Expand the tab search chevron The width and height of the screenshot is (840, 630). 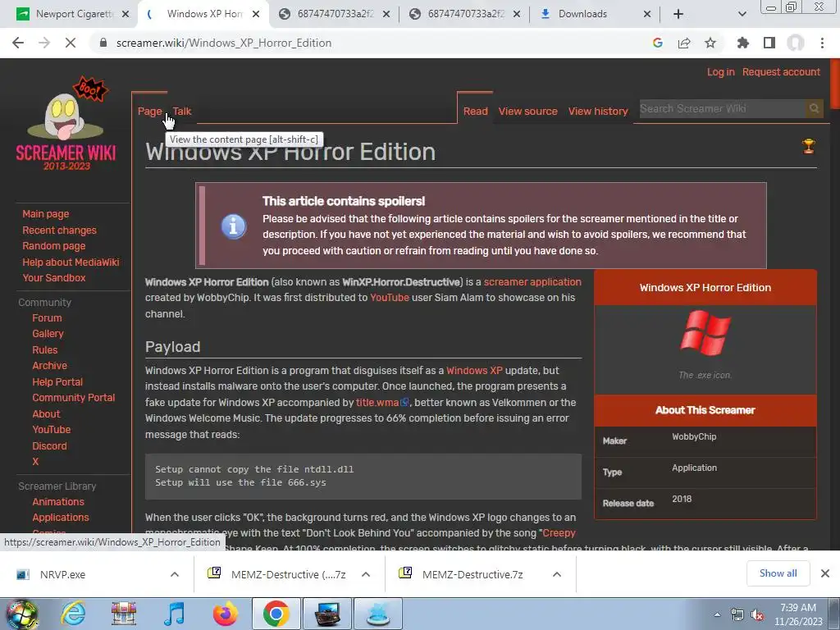742,14
